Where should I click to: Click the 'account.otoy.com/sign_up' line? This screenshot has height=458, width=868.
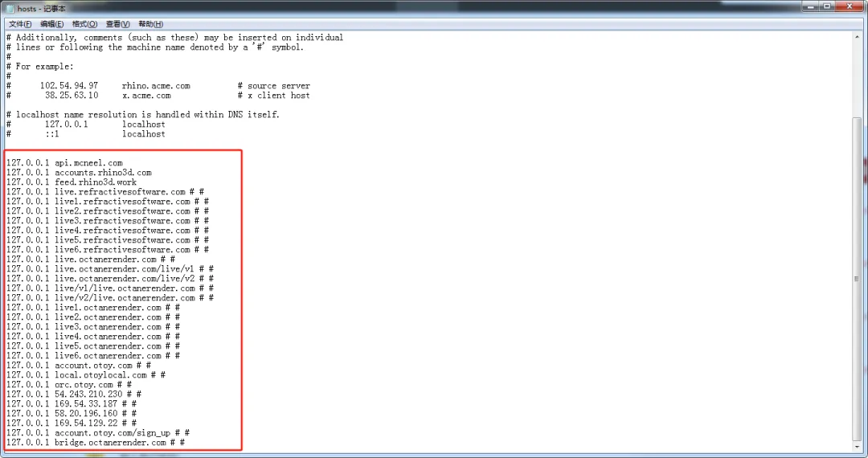coord(98,432)
